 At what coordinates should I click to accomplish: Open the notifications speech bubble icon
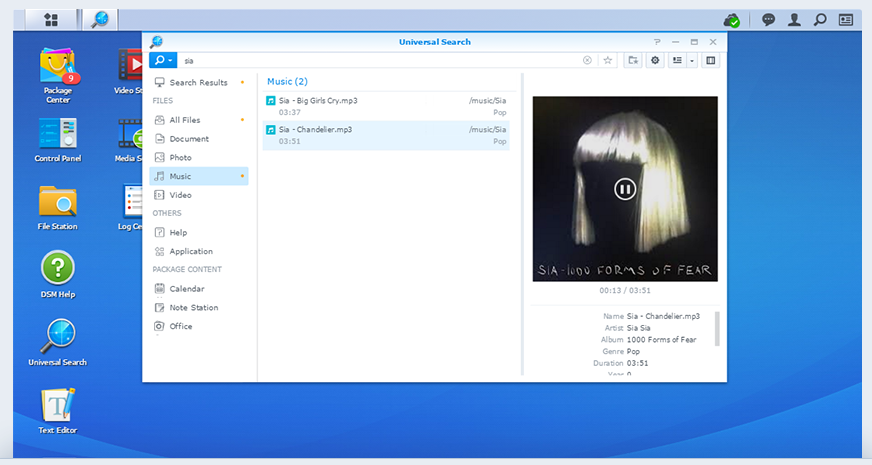tap(769, 20)
